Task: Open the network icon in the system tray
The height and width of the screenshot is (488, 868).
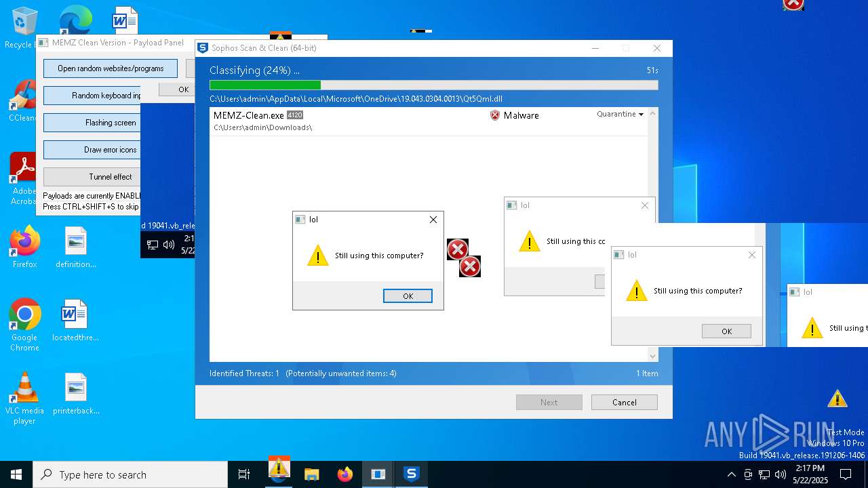Action: (764, 474)
